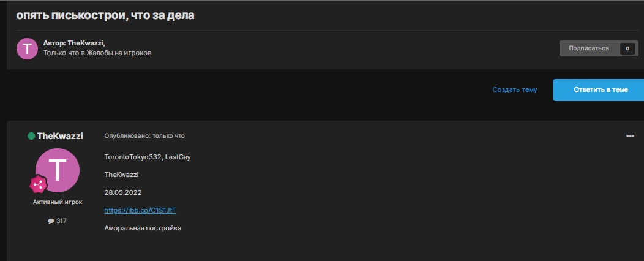The height and width of the screenshot is (261, 644).
Task: Open TheKwazzi's large profile avatar
Action: 58,170
